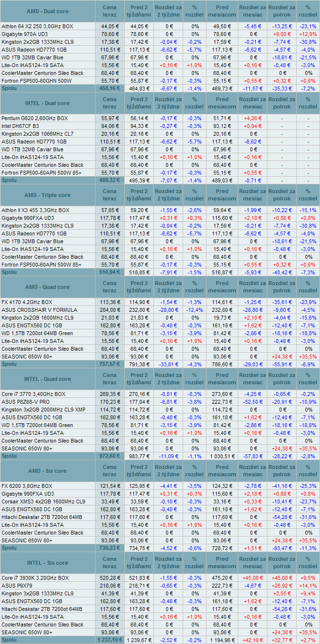Click the 'ASUS CROSSHAIR V FORMULA' row name
The width and height of the screenshot is (320, 644).
39,310
